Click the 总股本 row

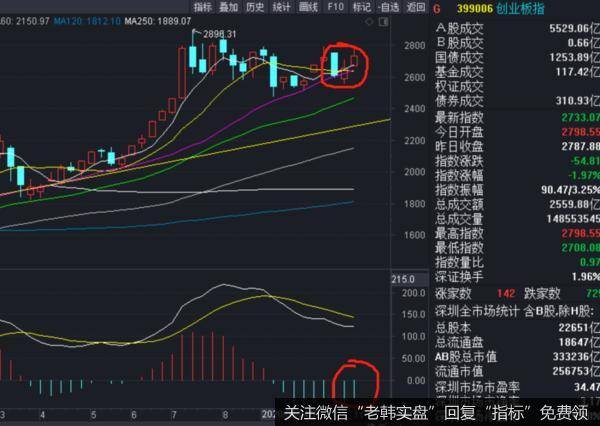click(x=517, y=328)
